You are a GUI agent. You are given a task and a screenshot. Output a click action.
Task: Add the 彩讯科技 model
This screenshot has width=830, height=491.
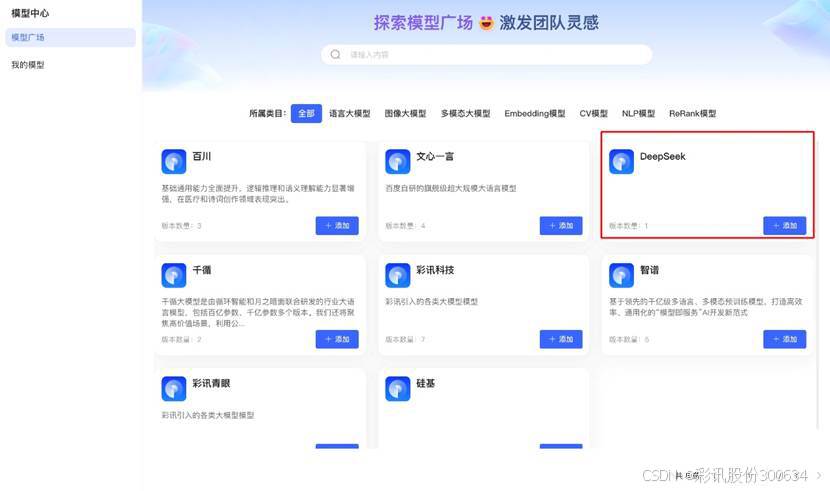point(561,339)
